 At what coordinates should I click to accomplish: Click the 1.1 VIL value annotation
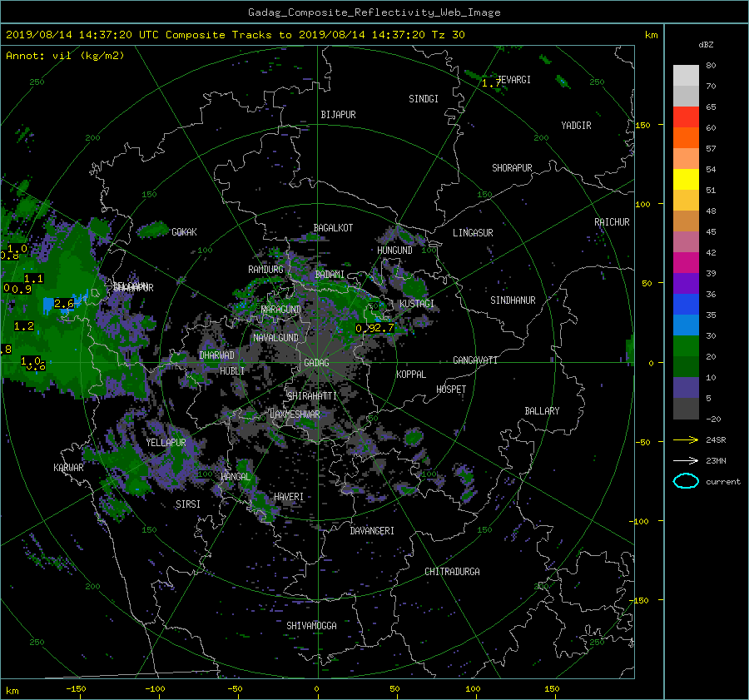(33, 278)
